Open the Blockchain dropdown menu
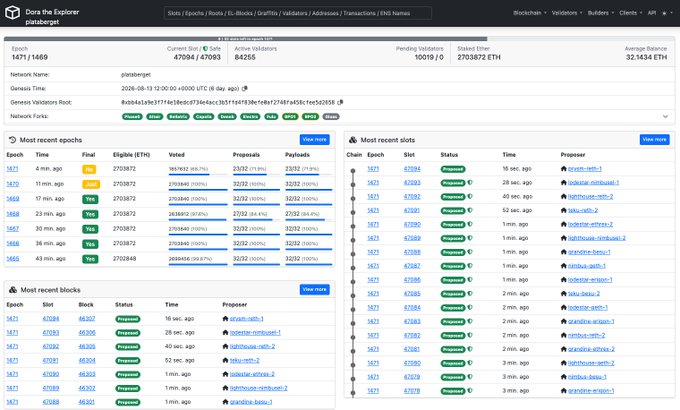This screenshot has height=410, width=680. pos(530,13)
